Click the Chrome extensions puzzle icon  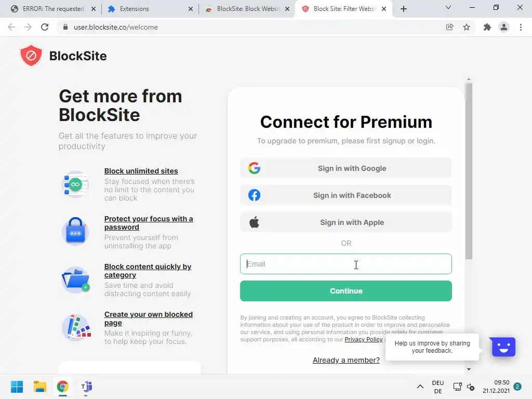tap(487, 27)
